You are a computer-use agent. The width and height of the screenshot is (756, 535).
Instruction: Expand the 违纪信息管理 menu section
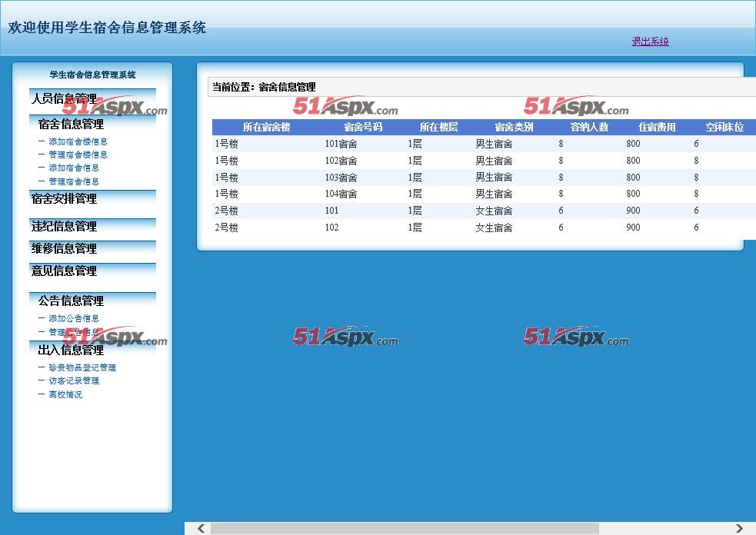click(x=64, y=226)
